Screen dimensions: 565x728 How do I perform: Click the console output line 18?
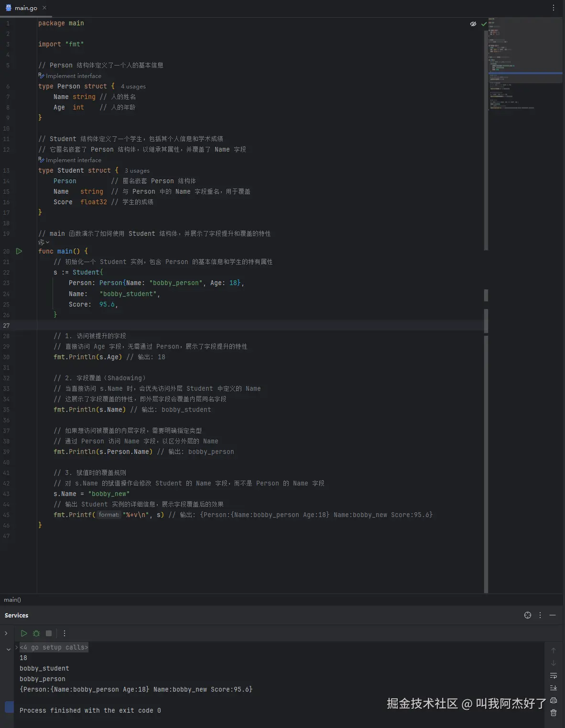click(x=23, y=658)
